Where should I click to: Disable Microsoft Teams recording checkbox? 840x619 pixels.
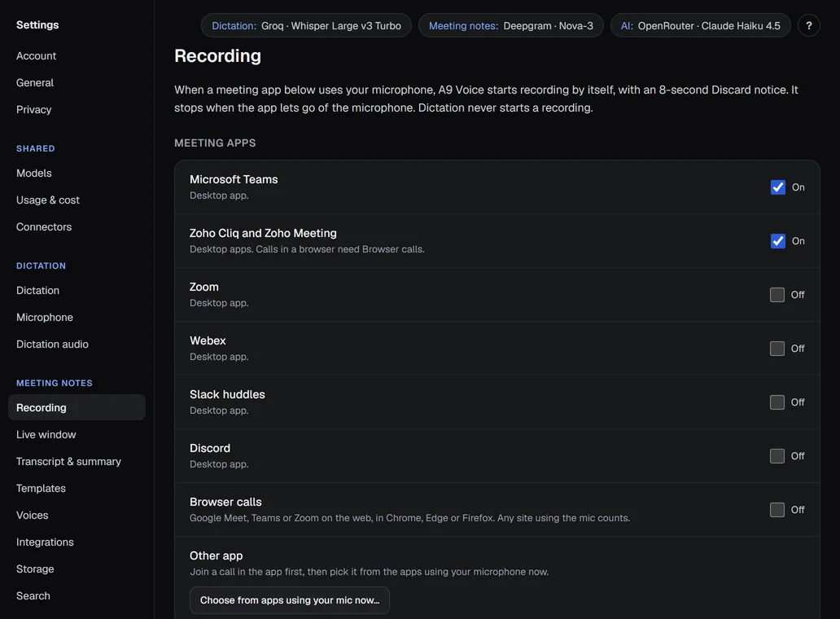777,187
